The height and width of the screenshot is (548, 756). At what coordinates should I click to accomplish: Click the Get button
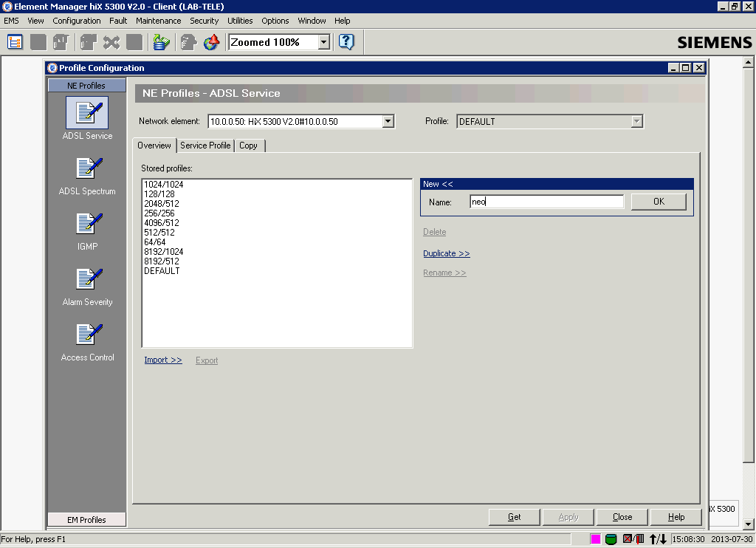coord(514,517)
